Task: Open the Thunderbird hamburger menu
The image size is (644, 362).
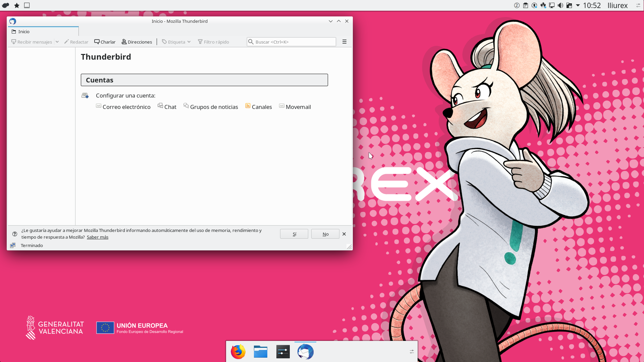Action: tap(344, 42)
